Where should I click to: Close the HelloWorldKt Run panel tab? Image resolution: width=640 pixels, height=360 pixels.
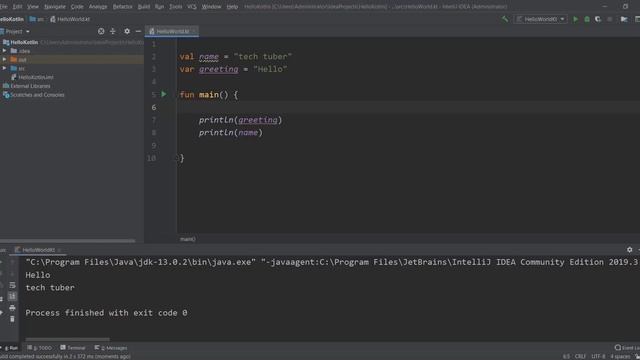pos(60,250)
